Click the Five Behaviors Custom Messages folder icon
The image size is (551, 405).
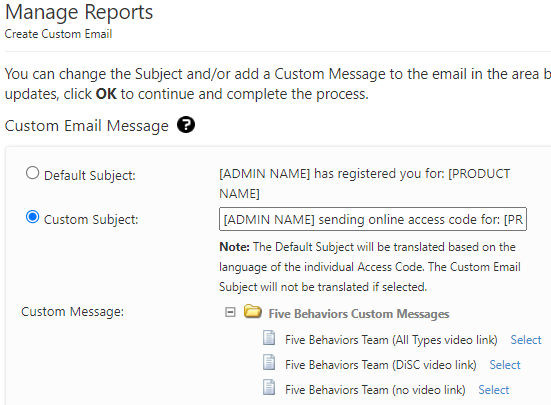click(253, 312)
